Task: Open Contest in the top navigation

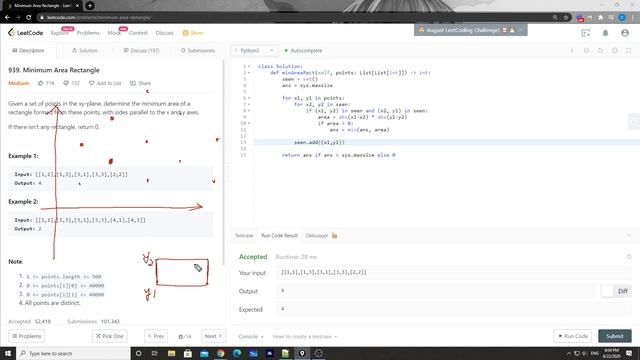Action: pyautogui.click(x=138, y=33)
